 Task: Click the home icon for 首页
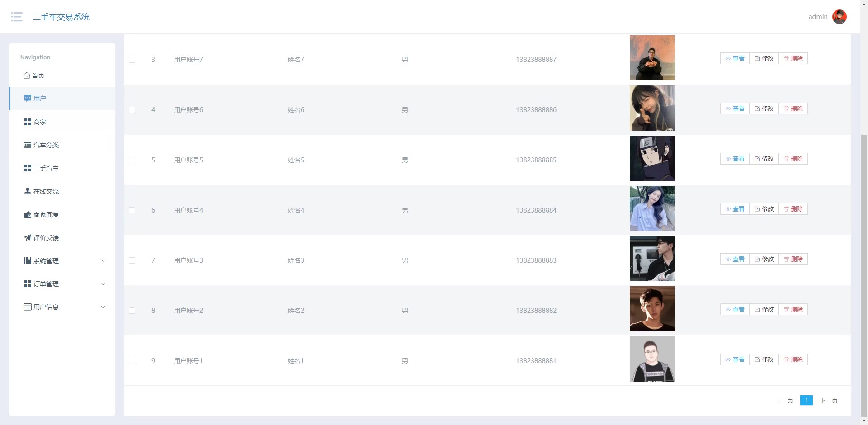27,76
